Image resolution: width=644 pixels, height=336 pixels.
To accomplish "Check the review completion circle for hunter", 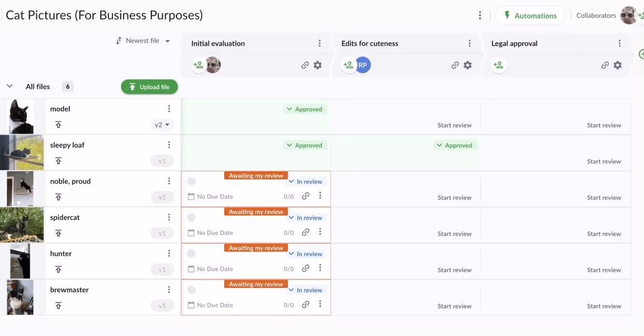I will [x=191, y=253].
